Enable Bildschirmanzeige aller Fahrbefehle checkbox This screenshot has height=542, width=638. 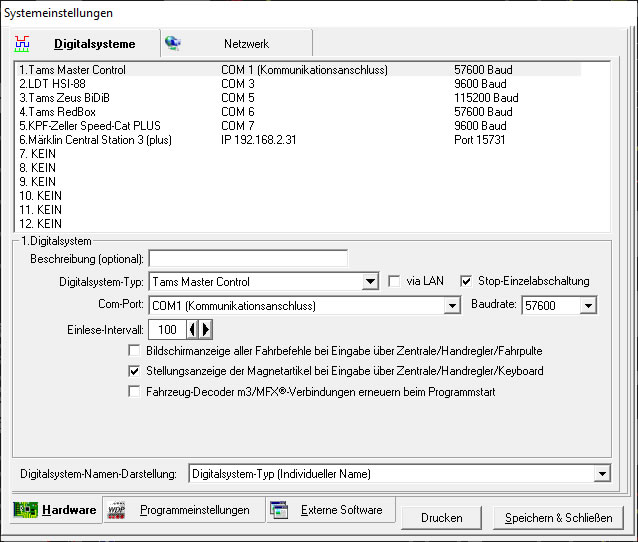click(x=135, y=351)
